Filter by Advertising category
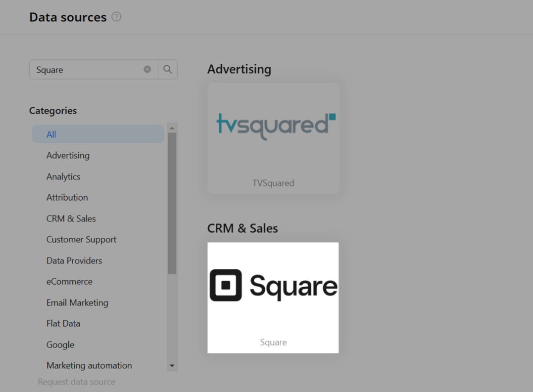The image size is (533, 392). 68,155
